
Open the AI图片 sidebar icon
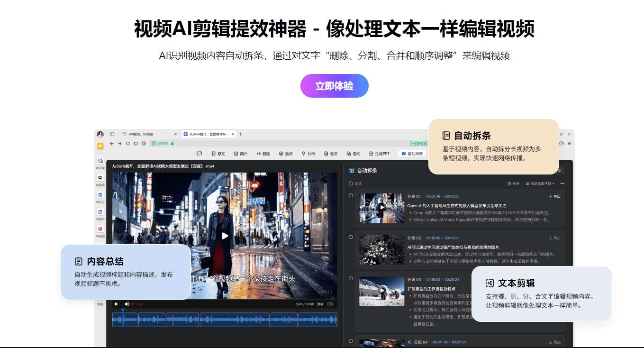pyautogui.click(x=100, y=212)
